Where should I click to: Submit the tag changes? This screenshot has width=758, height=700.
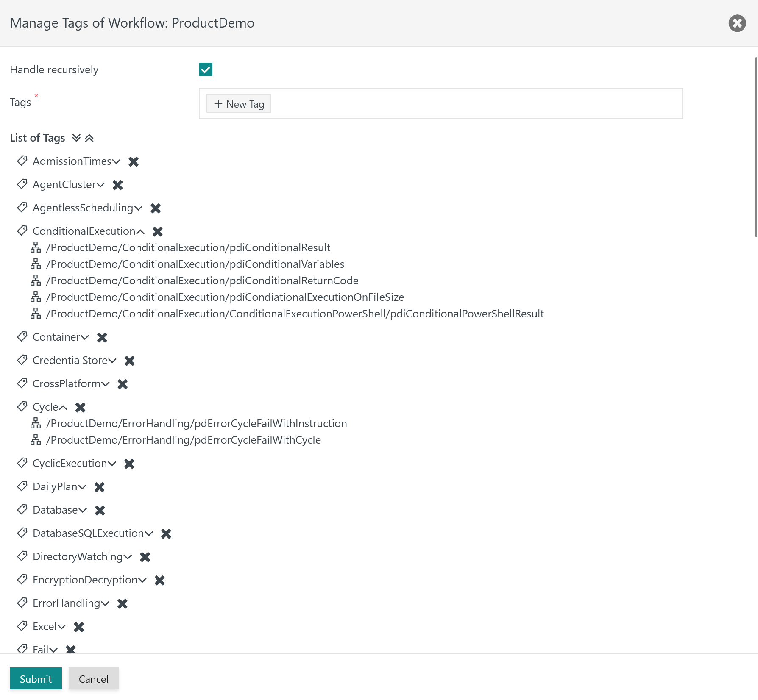[36, 679]
